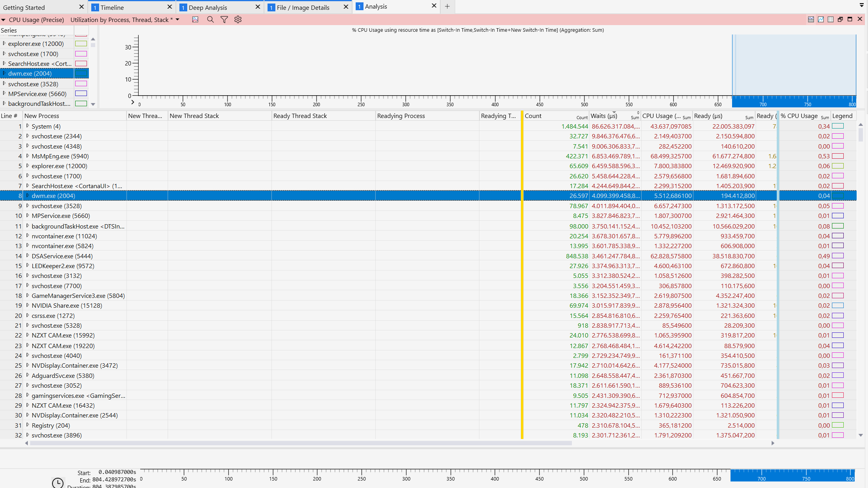Open the Utilization by Process preset dropdown
The height and width of the screenshot is (488, 868).
click(x=177, y=20)
